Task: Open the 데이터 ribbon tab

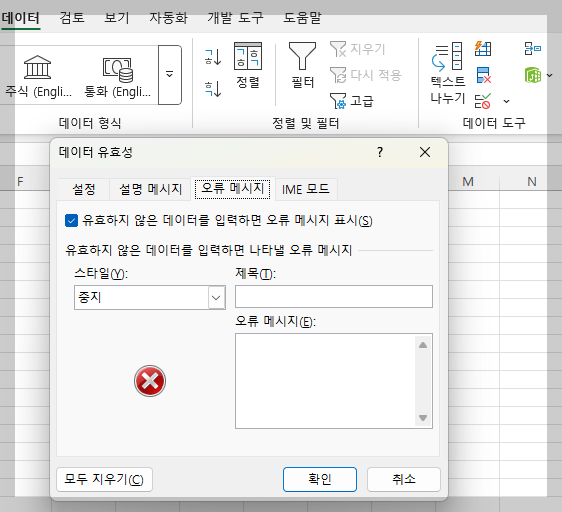Action: point(21,18)
